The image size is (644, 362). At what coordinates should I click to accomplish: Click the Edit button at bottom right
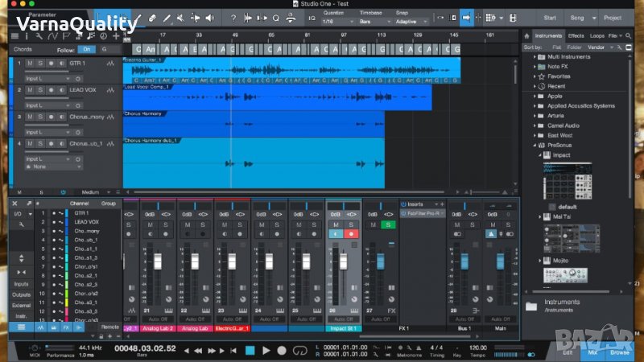click(x=568, y=352)
